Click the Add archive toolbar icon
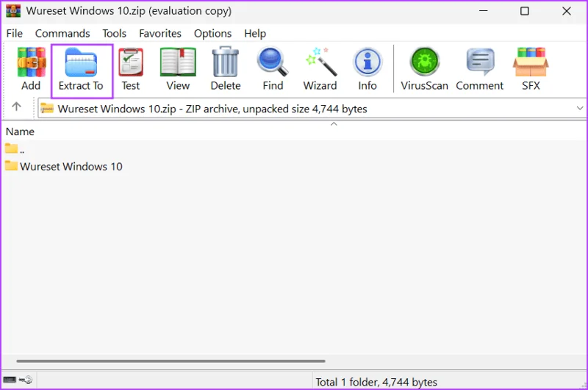 click(x=31, y=69)
